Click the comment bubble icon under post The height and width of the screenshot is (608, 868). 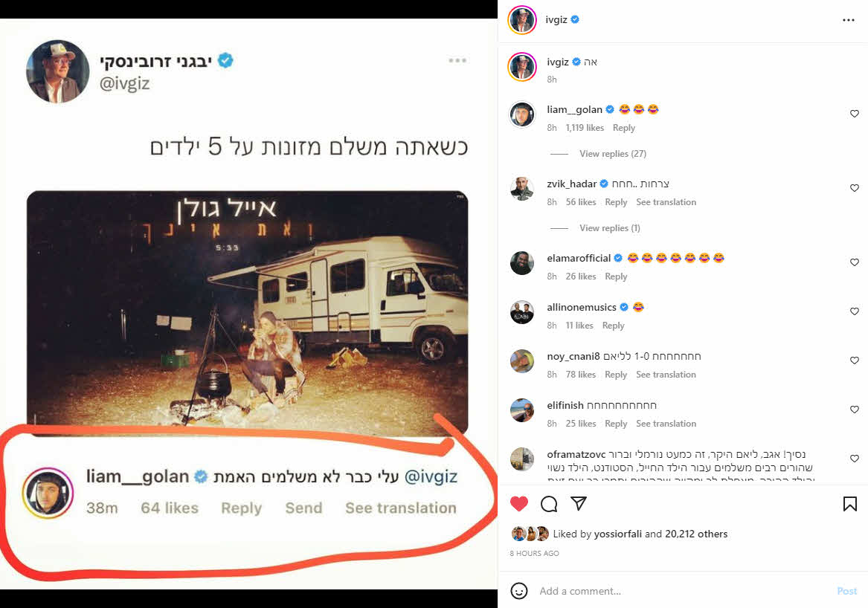point(549,503)
